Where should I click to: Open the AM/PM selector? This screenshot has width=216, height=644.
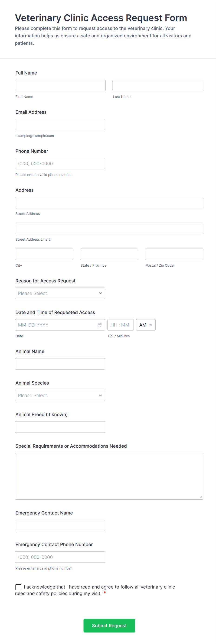click(x=146, y=325)
